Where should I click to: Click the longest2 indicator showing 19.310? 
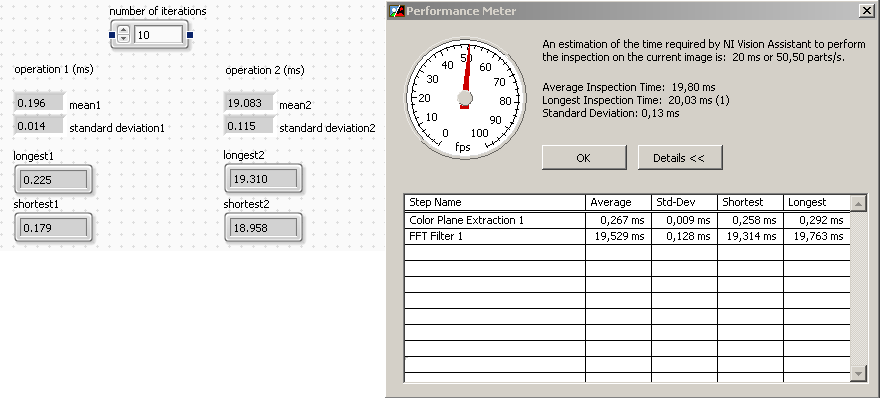click(263, 180)
